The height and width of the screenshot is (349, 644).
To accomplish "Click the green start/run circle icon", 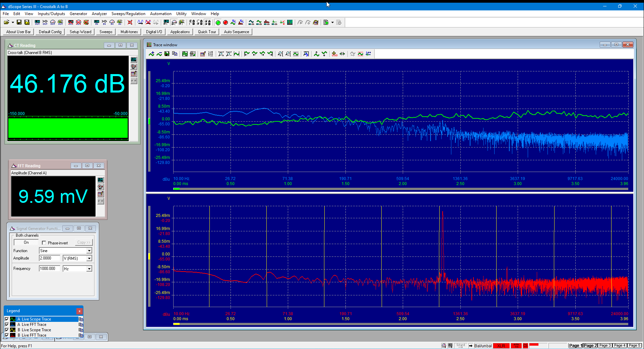I will click(218, 22).
